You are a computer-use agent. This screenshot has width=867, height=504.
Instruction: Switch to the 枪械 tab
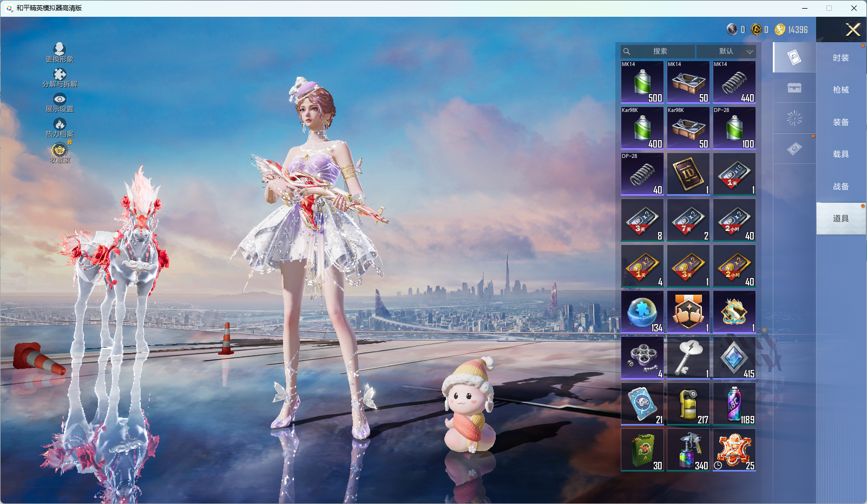(x=841, y=90)
